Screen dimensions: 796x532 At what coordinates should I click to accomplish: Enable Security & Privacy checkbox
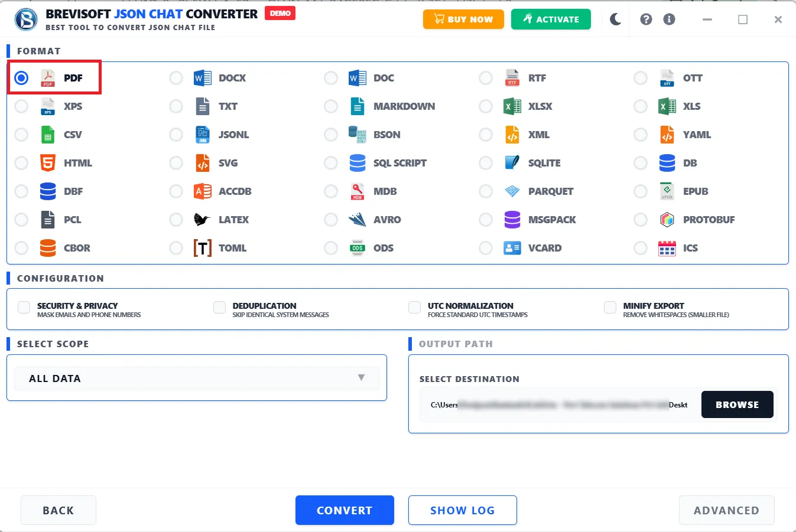pyautogui.click(x=24, y=307)
